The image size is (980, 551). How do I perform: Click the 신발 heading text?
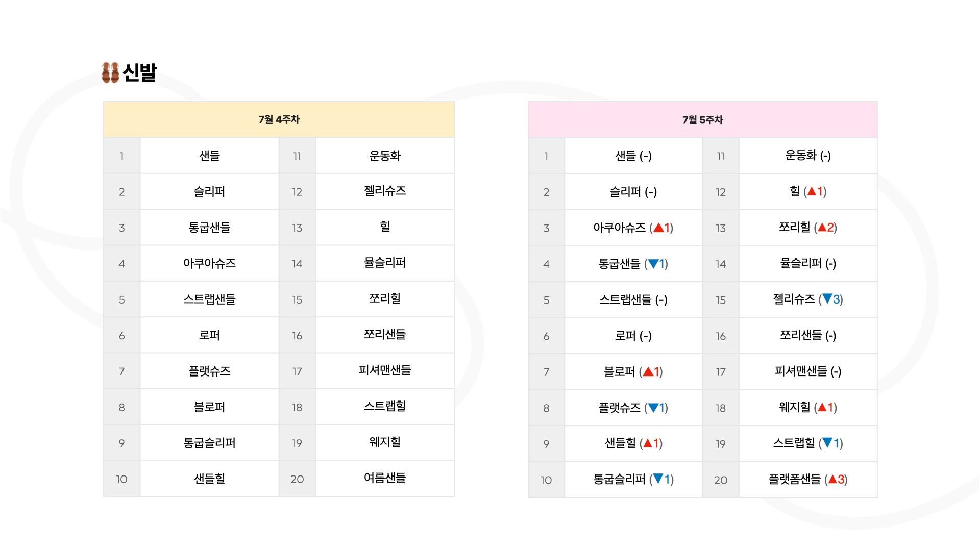(x=140, y=72)
